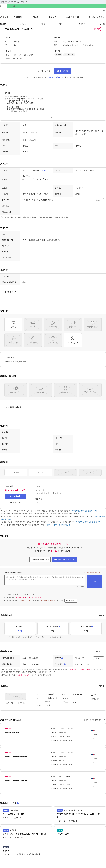Go to the 고용24 home logo
The width and height of the screenshot is (106, 868).
[4, 17]
